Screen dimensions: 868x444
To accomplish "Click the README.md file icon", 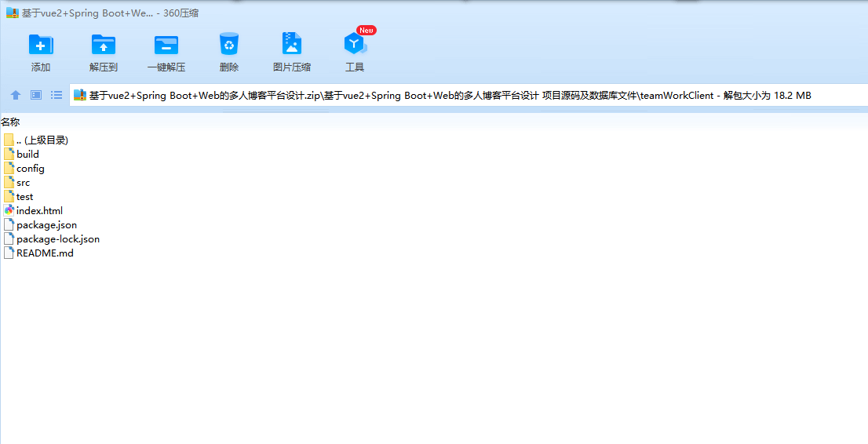I will click(9, 253).
